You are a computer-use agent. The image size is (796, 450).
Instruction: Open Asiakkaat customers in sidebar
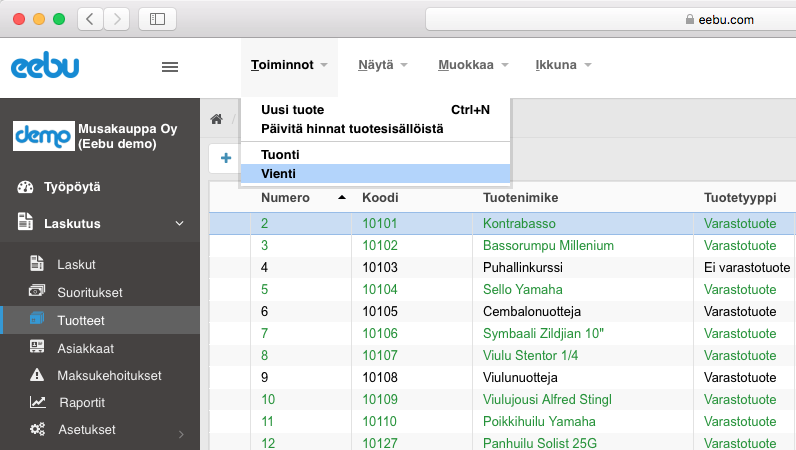(84, 348)
